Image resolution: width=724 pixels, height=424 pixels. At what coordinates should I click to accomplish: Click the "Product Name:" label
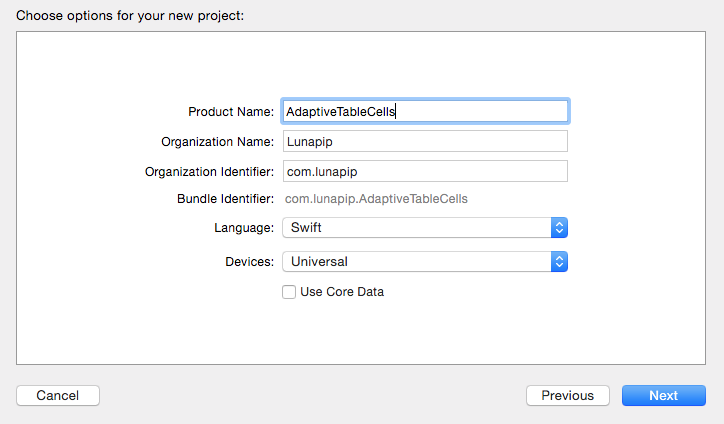[231, 112]
